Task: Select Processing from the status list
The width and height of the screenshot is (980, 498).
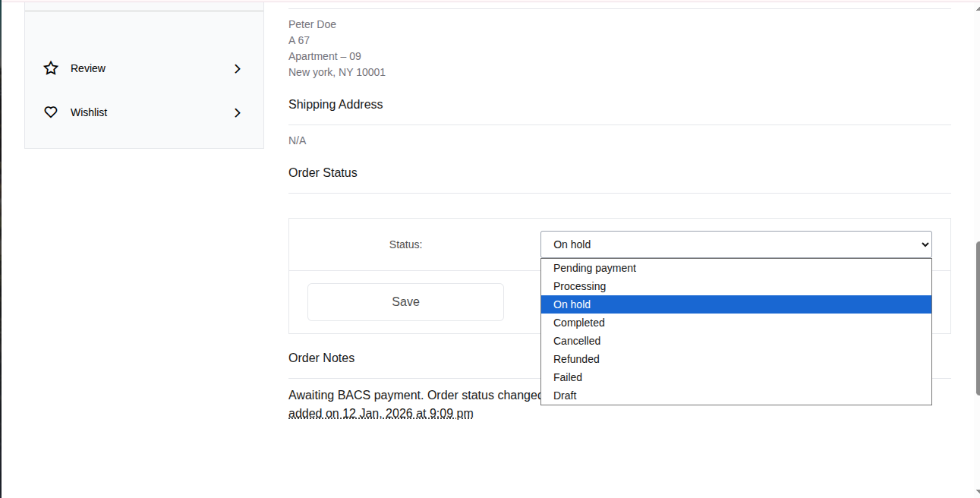Action: (x=579, y=286)
